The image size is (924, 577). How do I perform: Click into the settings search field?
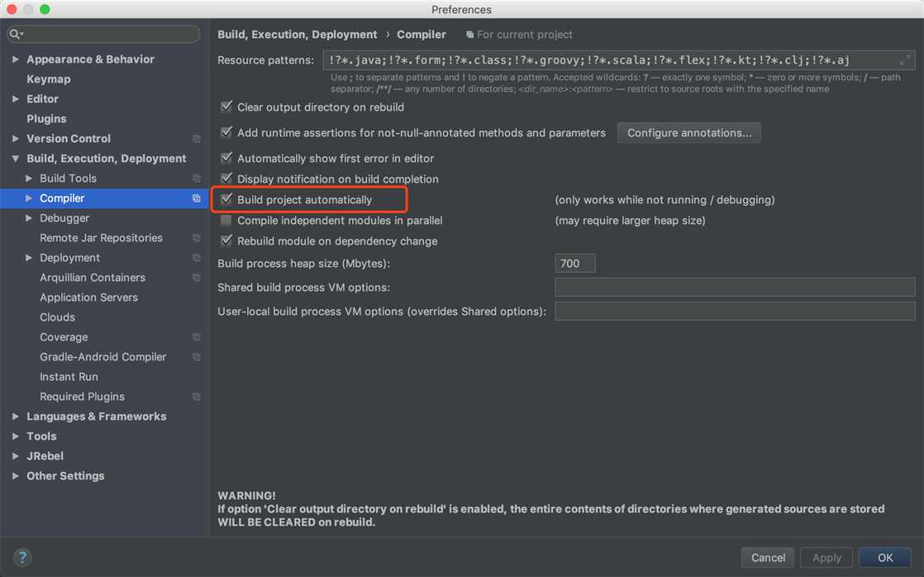tap(104, 34)
